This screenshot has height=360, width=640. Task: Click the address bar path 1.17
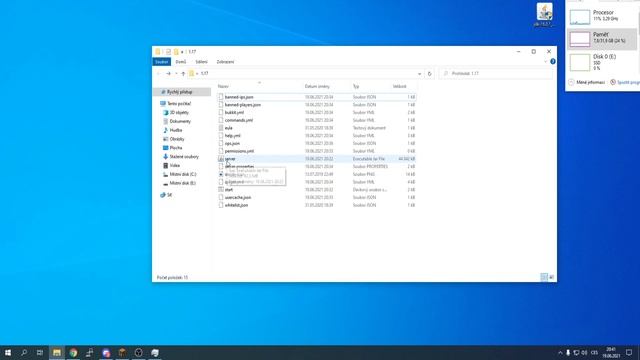click(204, 73)
